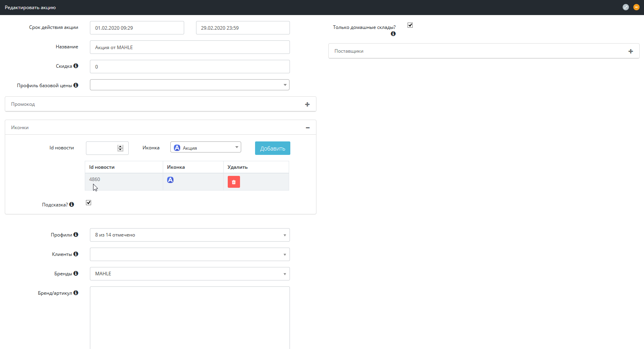Screen dimensions: 644x349
Task: Click info icon next to Бренд/артикул
Action: click(76, 293)
